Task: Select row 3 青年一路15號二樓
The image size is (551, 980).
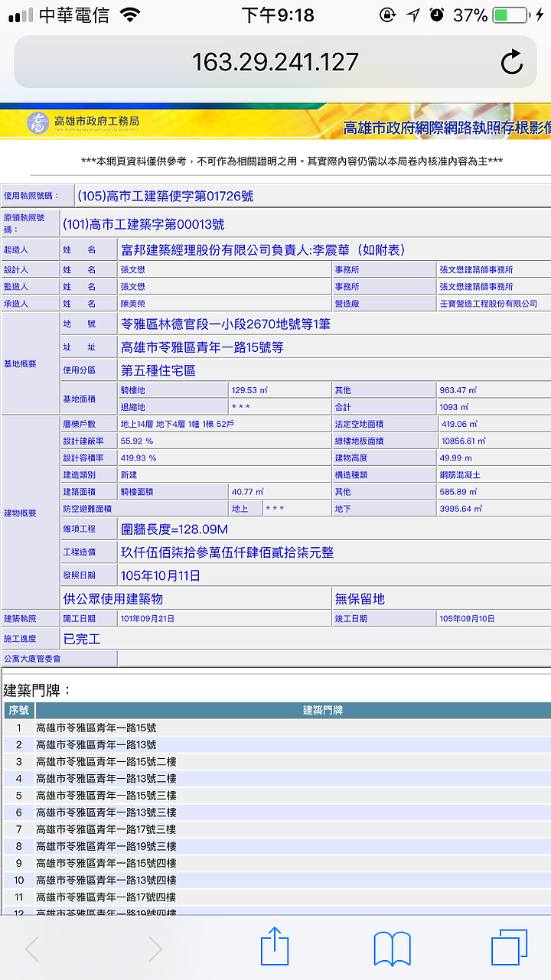Action: 106,761
